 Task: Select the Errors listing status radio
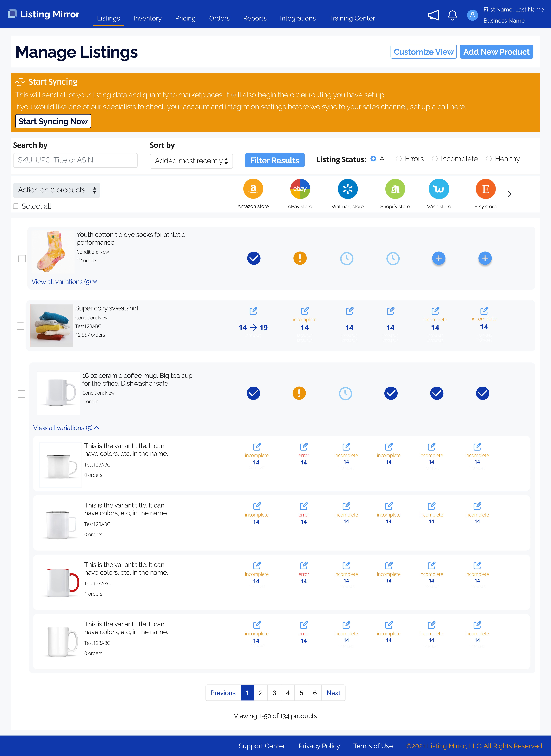coord(399,159)
